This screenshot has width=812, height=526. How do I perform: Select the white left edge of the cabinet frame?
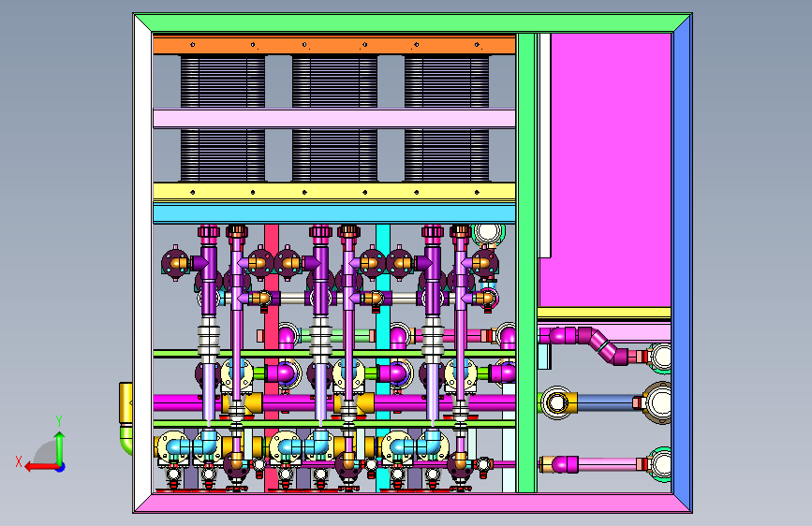[x=142, y=263]
